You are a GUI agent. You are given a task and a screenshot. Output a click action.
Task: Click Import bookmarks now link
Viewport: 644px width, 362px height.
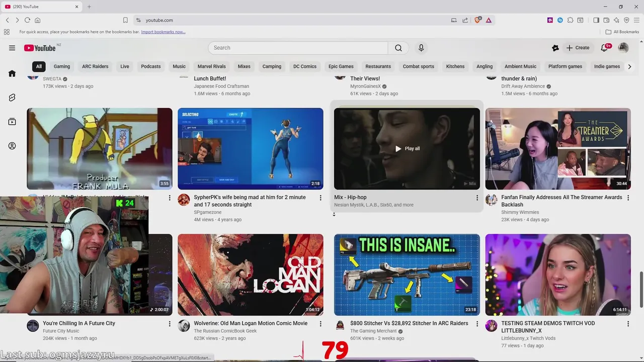click(163, 32)
